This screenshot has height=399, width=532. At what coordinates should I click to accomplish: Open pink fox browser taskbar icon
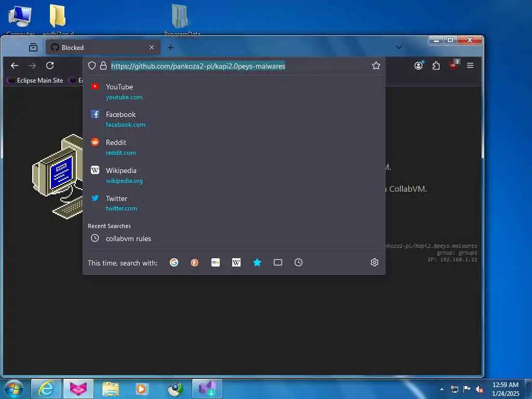pos(78,389)
